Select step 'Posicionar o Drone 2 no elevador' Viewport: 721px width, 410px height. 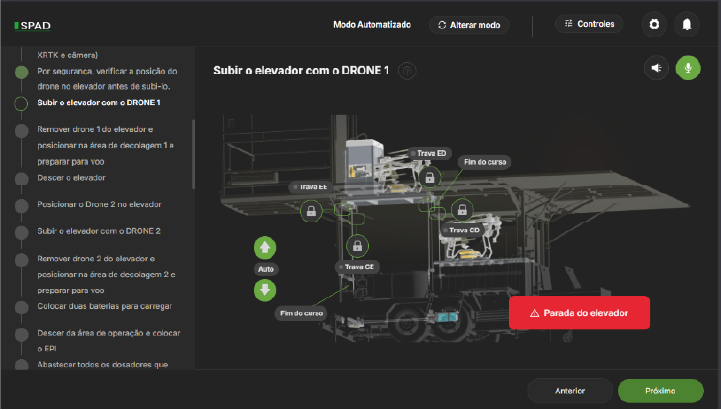click(99, 204)
